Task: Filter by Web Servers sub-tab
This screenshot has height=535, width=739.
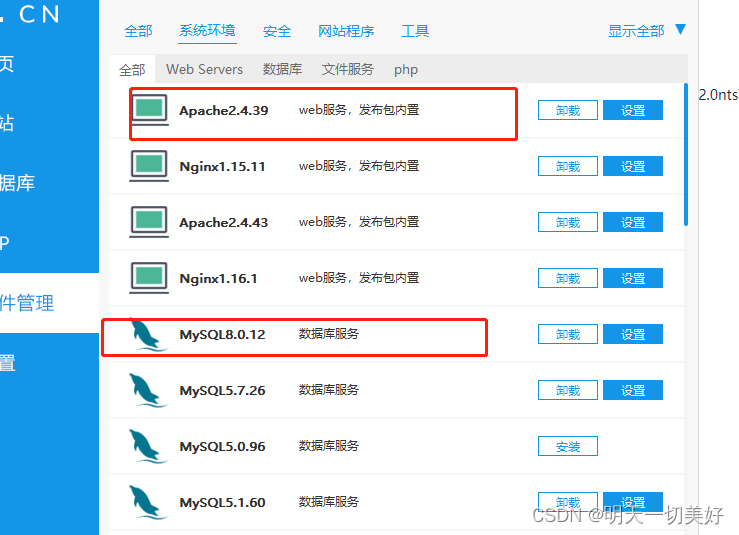Action: pos(204,69)
